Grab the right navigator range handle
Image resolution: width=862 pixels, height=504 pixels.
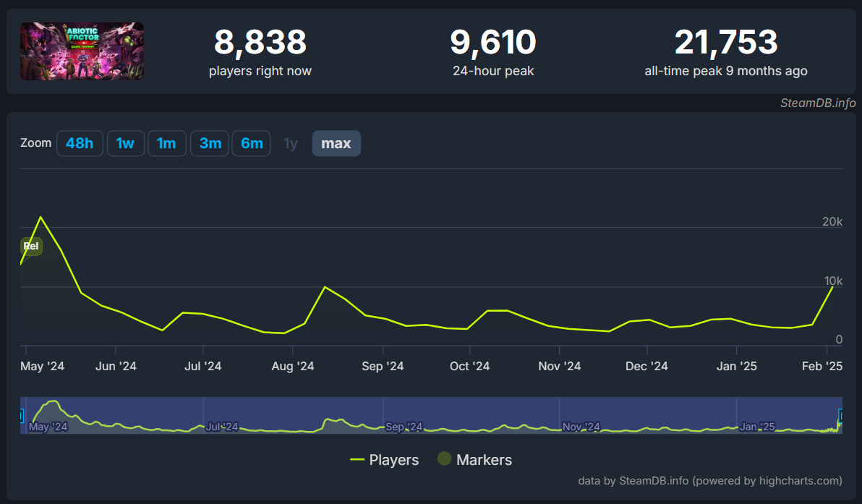[840, 416]
